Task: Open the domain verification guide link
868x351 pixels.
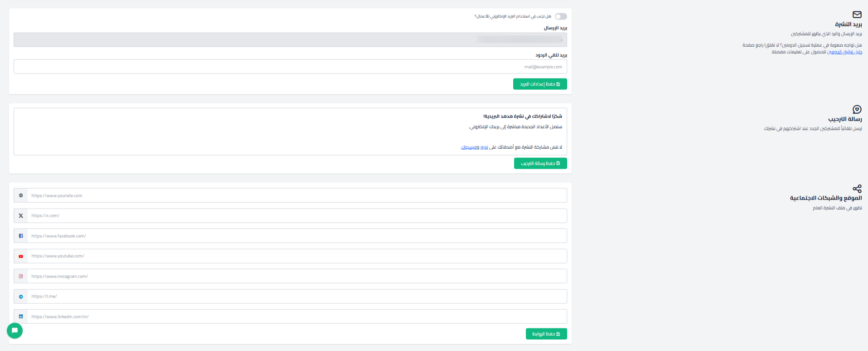Action: [844, 52]
